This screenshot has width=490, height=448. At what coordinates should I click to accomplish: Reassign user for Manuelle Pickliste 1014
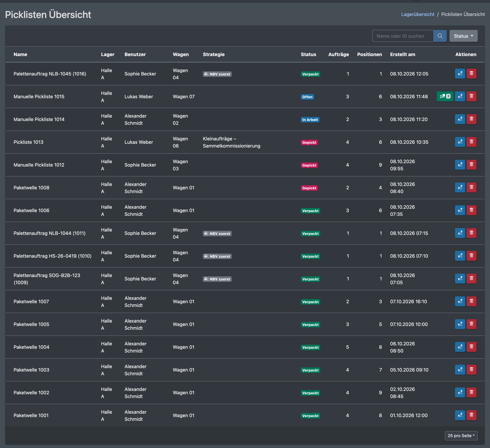click(460, 119)
